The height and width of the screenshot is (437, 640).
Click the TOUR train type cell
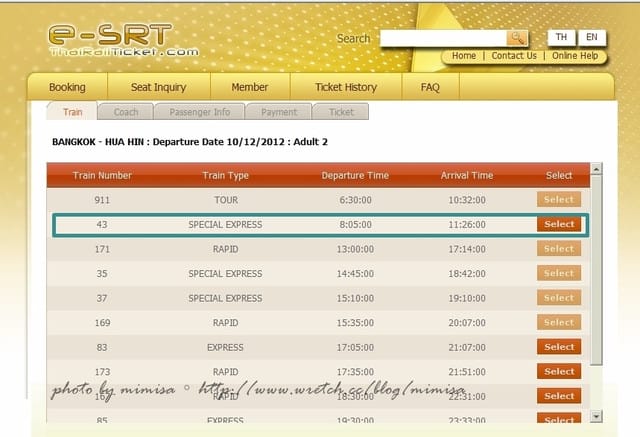tap(226, 200)
